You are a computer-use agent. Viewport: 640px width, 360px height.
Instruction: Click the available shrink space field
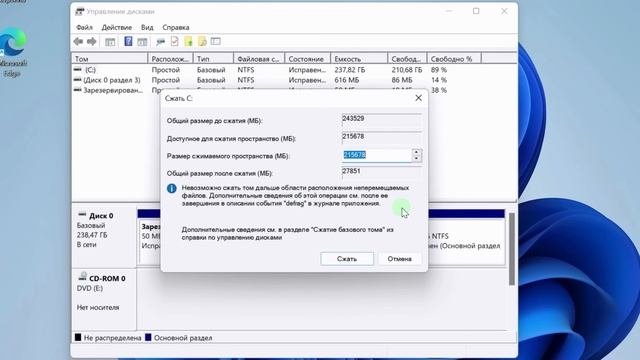click(381, 137)
